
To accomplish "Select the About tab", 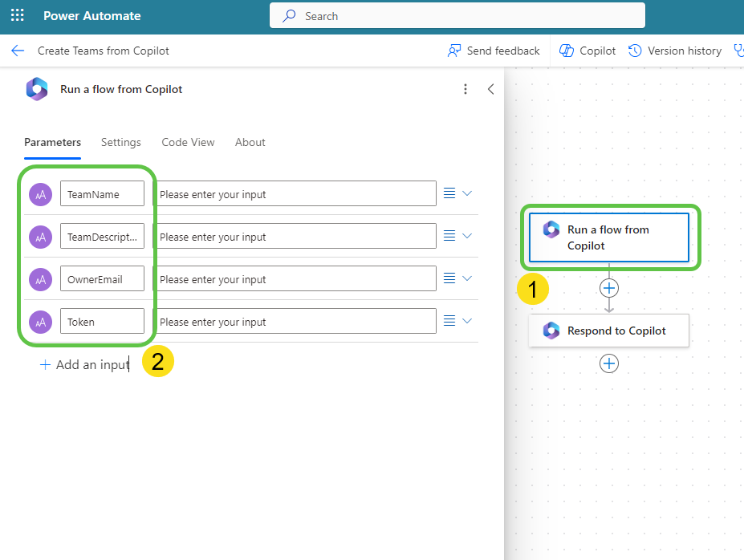I will click(250, 142).
